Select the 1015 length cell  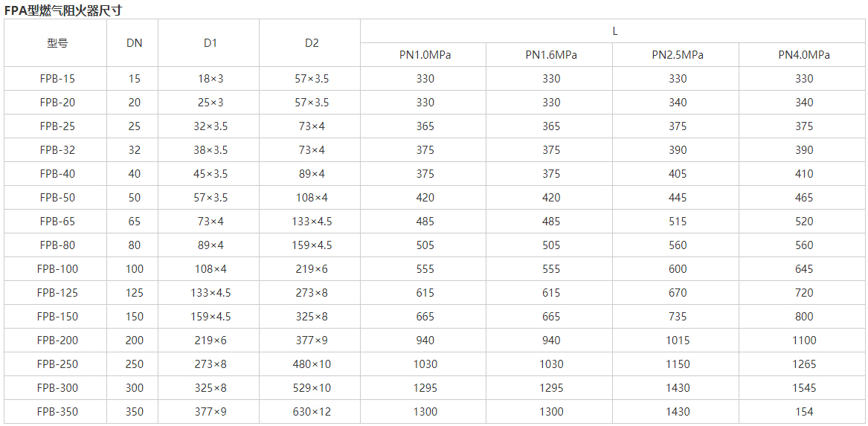click(x=678, y=341)
